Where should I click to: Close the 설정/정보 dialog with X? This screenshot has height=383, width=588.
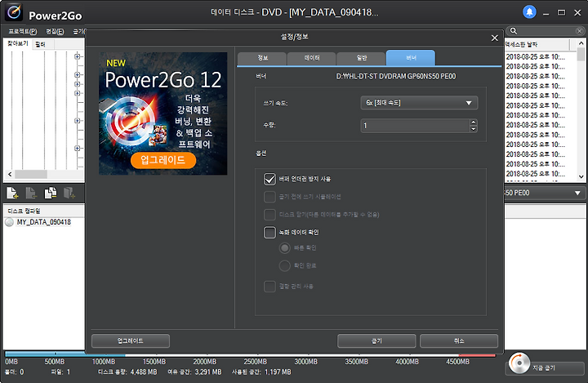click(x=495, y=38)
